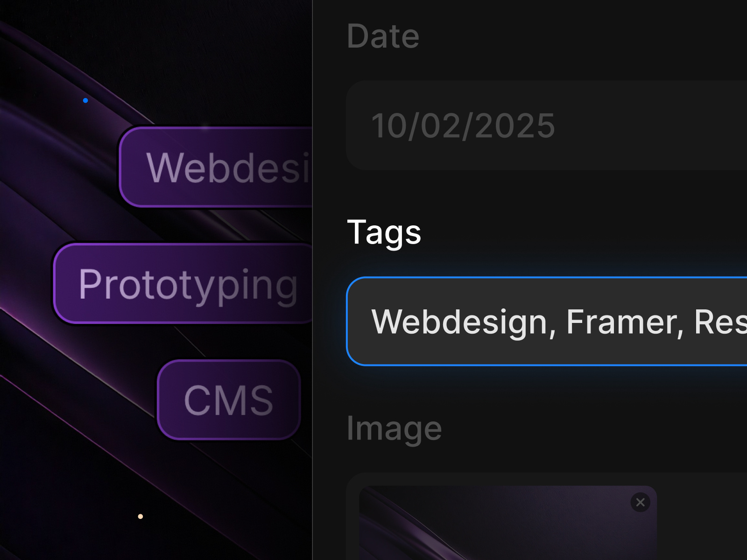This screenshot has width=747, height=560.
Task: Click the Tags section label
Action: point(384,232)
